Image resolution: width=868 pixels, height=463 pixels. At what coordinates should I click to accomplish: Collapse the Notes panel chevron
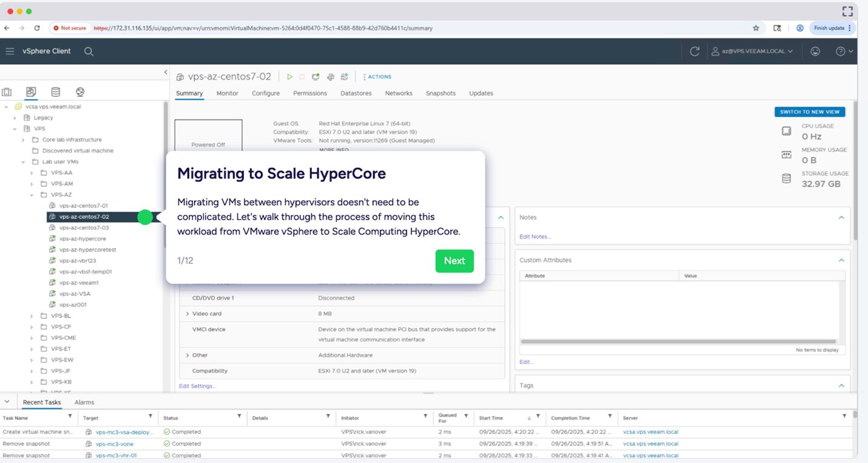841,217
